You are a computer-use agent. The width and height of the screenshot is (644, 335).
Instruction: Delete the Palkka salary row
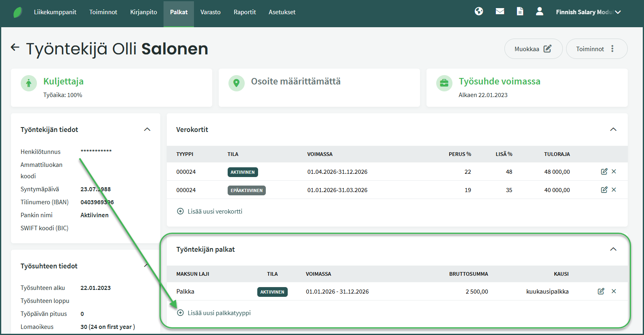614,291
